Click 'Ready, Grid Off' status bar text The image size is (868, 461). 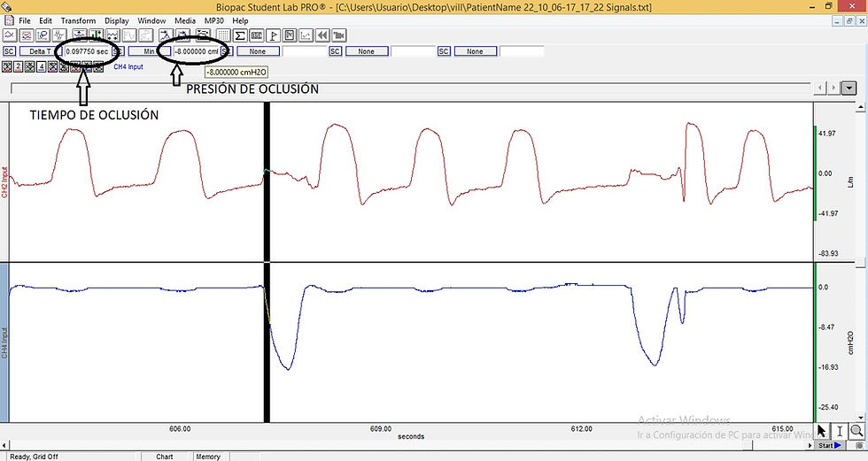point(34,457)
